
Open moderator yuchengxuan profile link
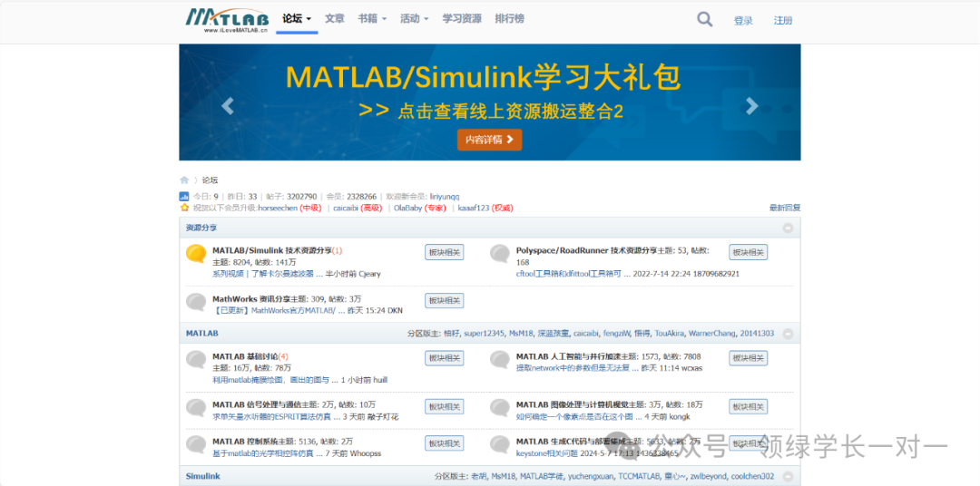click(x=591, y=476)
